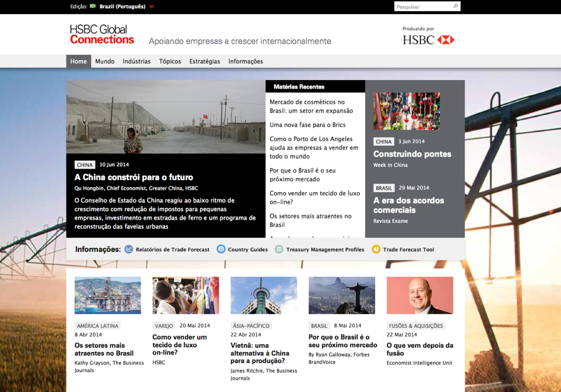
Task: Open the clothing shopper thumbnail
Action: [x=185, y=295]
